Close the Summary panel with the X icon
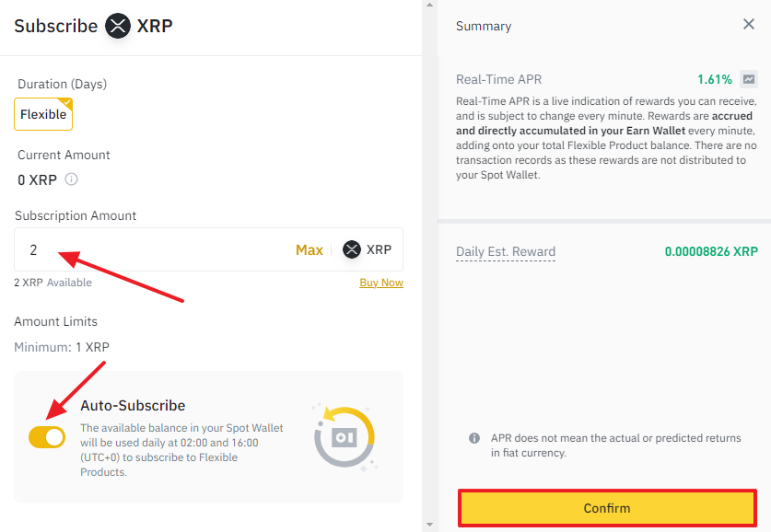771x532 pixels. pyautogui.click(x=749, y=25)
